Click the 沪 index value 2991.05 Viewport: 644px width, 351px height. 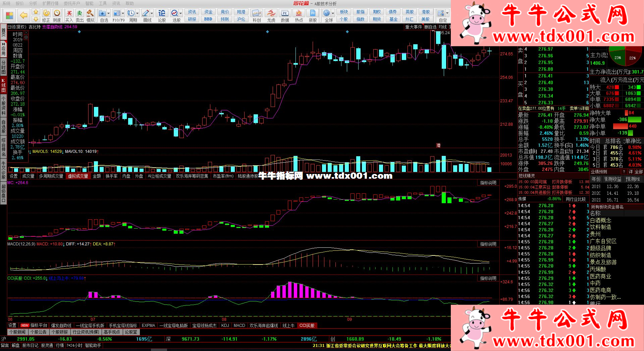point(26,339)
